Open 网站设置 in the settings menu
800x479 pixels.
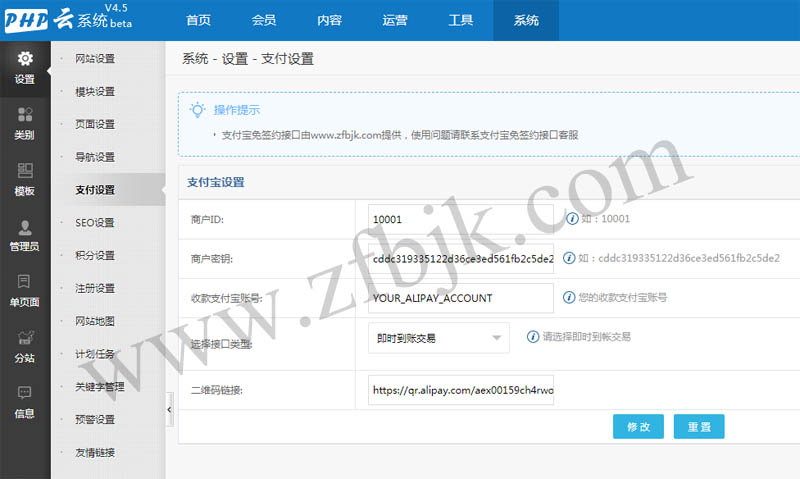tap(95, 59)
